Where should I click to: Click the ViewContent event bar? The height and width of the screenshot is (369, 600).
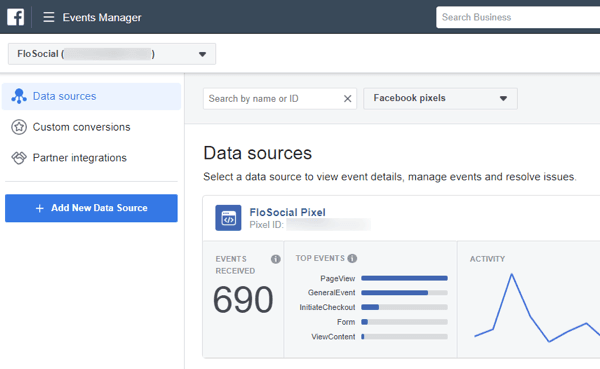coord(404,337)
